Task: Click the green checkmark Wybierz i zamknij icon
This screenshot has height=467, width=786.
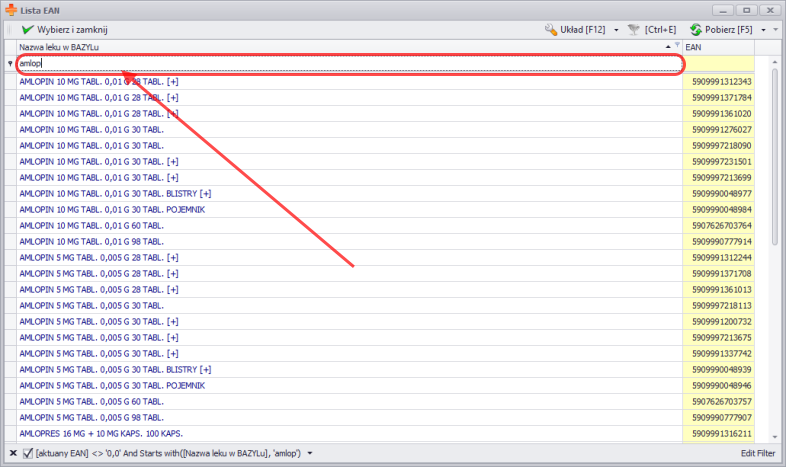Action: 27,30
